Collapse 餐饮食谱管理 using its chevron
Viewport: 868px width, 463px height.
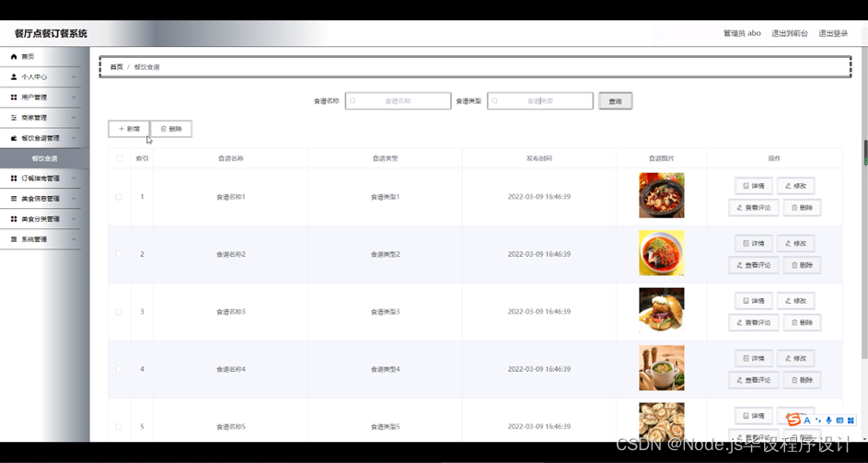pos(74,138)
